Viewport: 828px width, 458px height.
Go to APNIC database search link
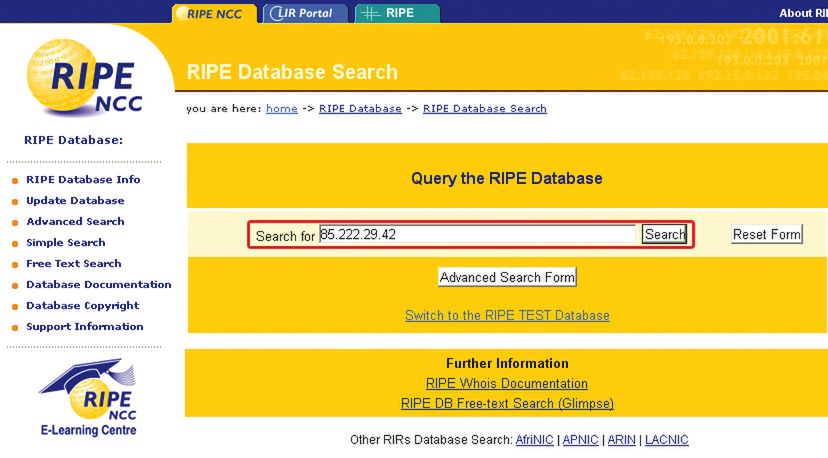(x=580, y=440)
